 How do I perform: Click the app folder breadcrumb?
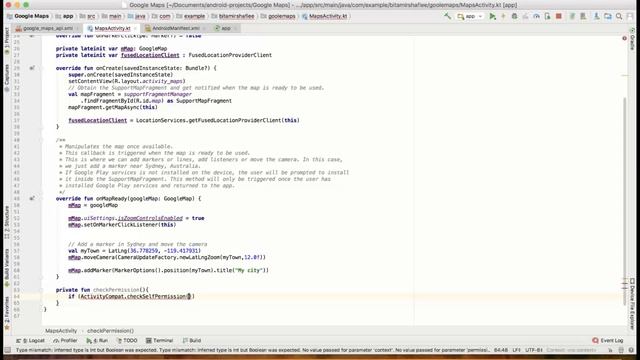click(64, 16)
